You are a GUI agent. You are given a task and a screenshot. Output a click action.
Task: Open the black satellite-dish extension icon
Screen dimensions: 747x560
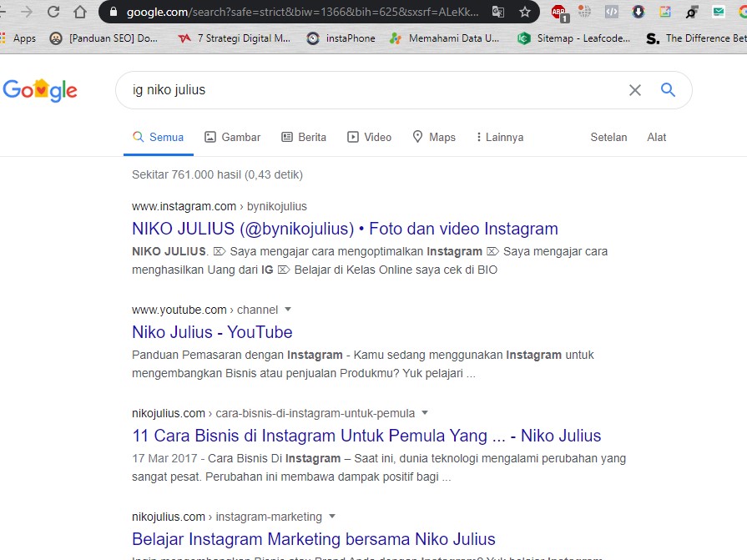tap(691, 12)
